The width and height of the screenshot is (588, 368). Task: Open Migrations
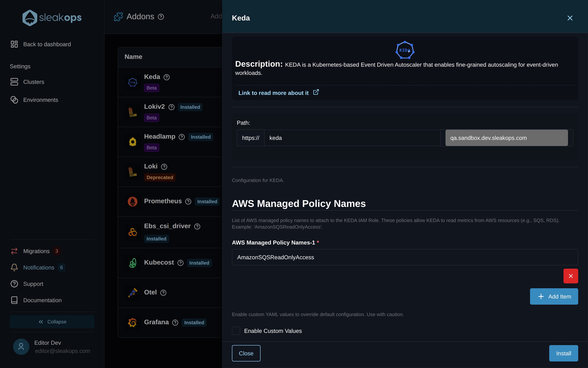point(37,251)
